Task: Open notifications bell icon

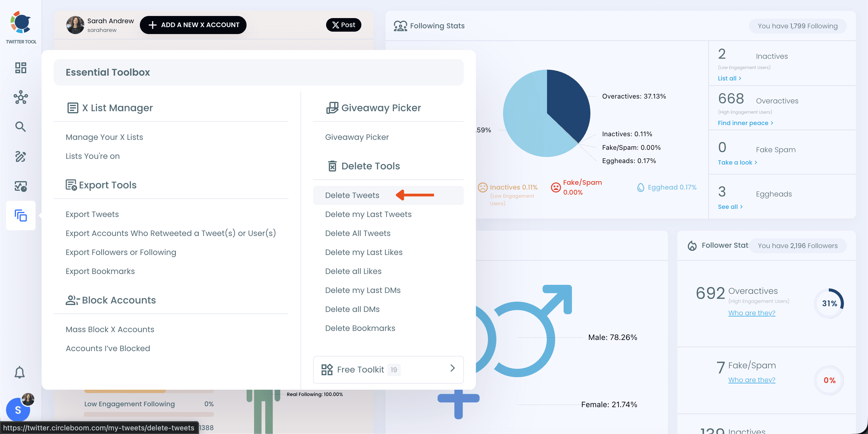Action: [20, 372]
